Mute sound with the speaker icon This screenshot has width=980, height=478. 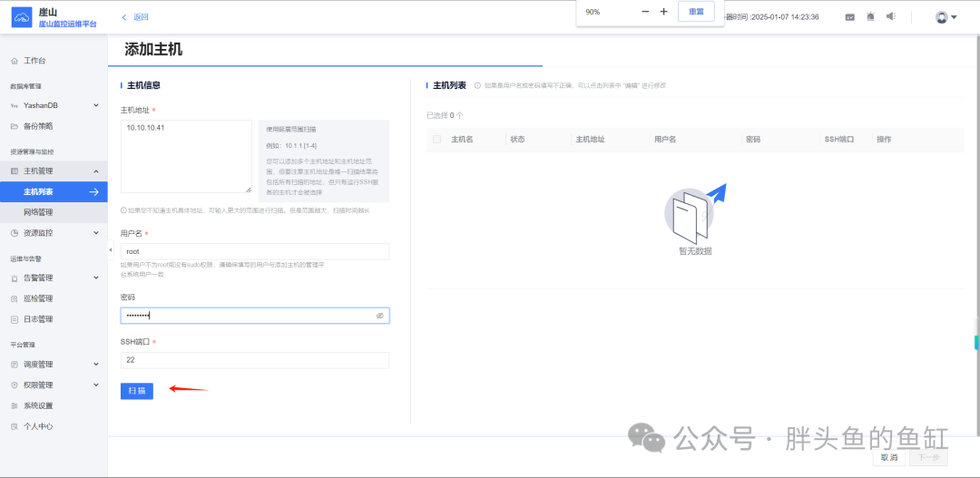point(891,17)
